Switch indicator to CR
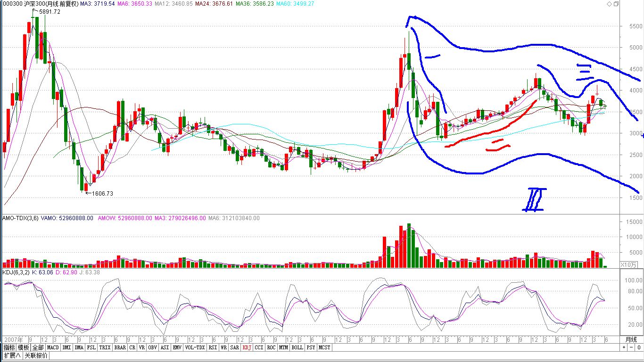This screenshot has width=644, height=362. pyautogui.click(x=132, y=347)
